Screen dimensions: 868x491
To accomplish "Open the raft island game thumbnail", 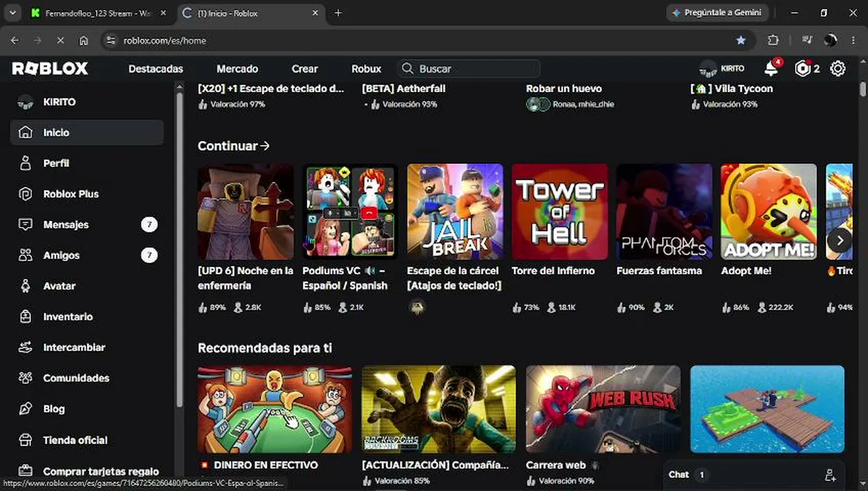I will click(x=767, y=409).
